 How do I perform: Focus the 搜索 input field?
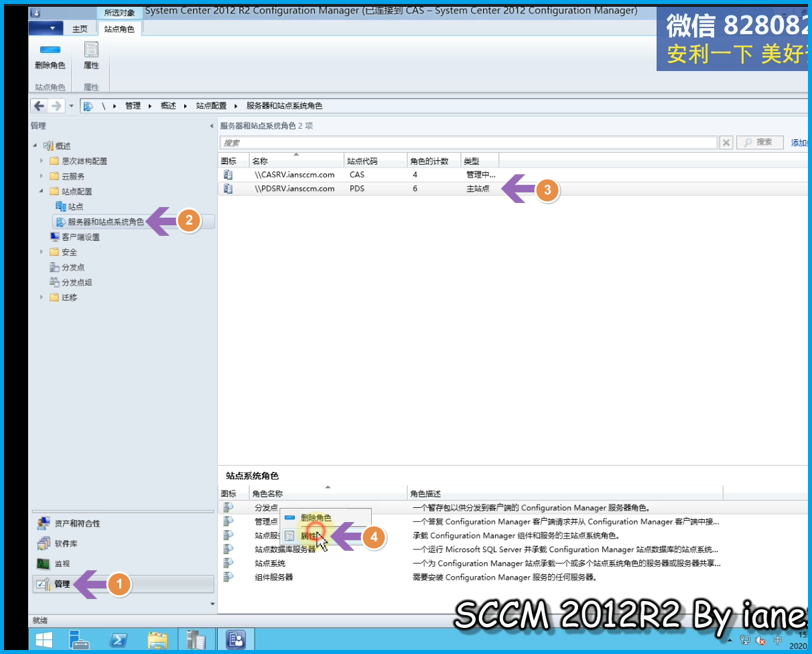click(469, 143)
